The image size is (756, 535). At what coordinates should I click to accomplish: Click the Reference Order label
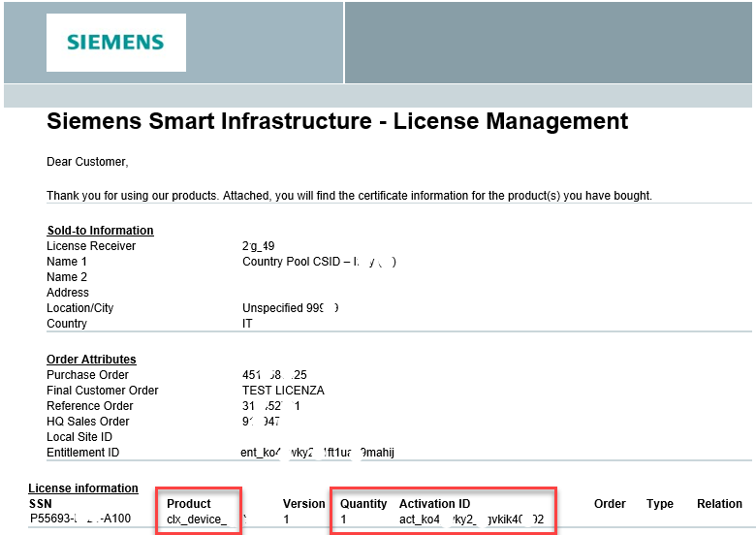tap(90, 406)
